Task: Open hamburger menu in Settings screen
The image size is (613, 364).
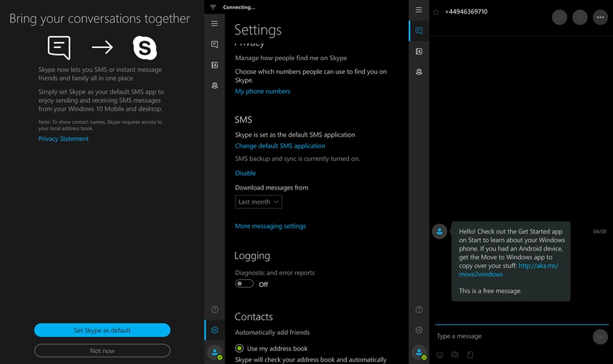Action: (x=214, y=24)
